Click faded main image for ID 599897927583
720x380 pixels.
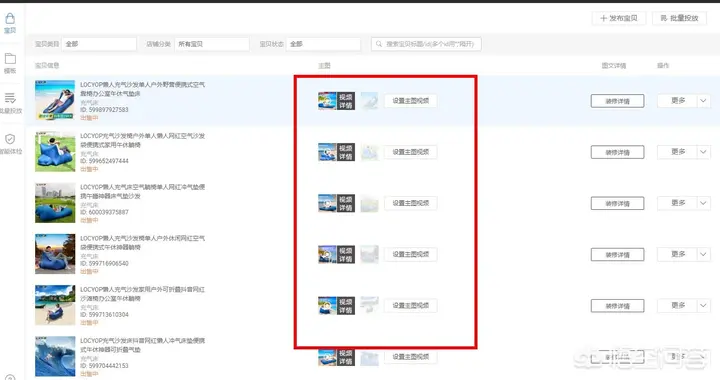tap(370, 101)
